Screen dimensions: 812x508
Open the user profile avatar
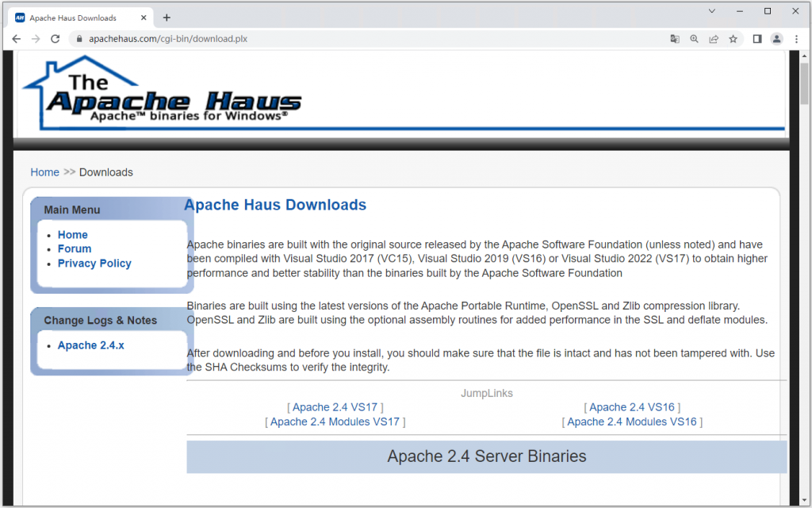777,39
